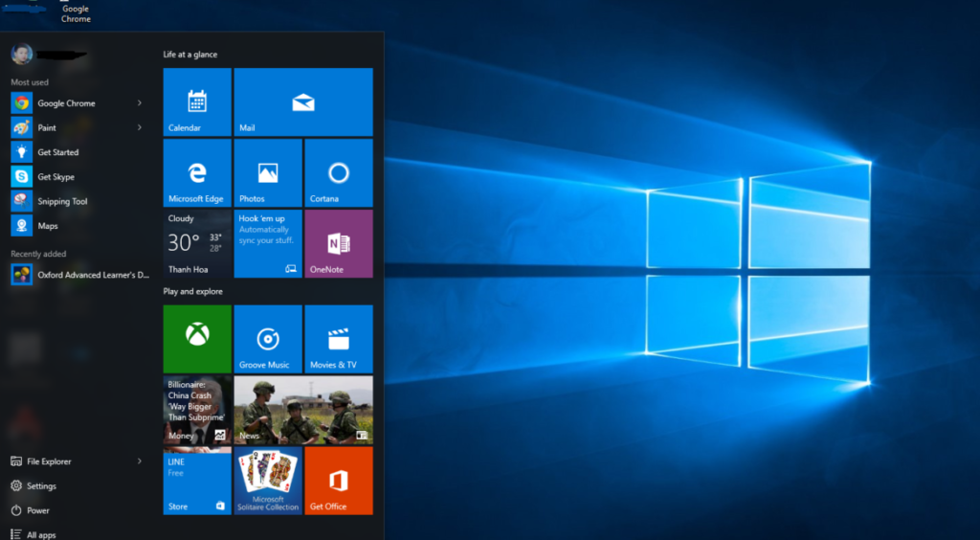Launch the OneNote tile

(339, 243)
